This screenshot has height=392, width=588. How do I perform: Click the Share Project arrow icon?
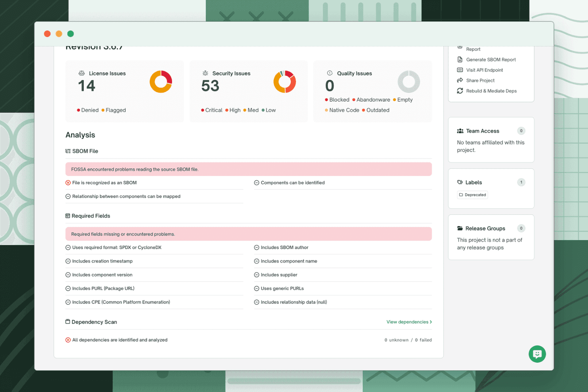(x=460, y=80)
